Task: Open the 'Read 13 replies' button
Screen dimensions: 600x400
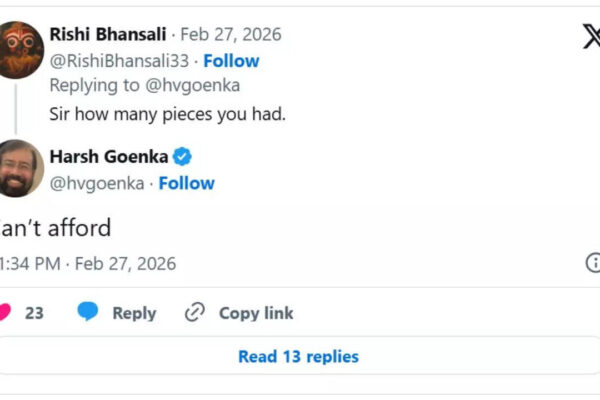Action: tap(298, 356)
